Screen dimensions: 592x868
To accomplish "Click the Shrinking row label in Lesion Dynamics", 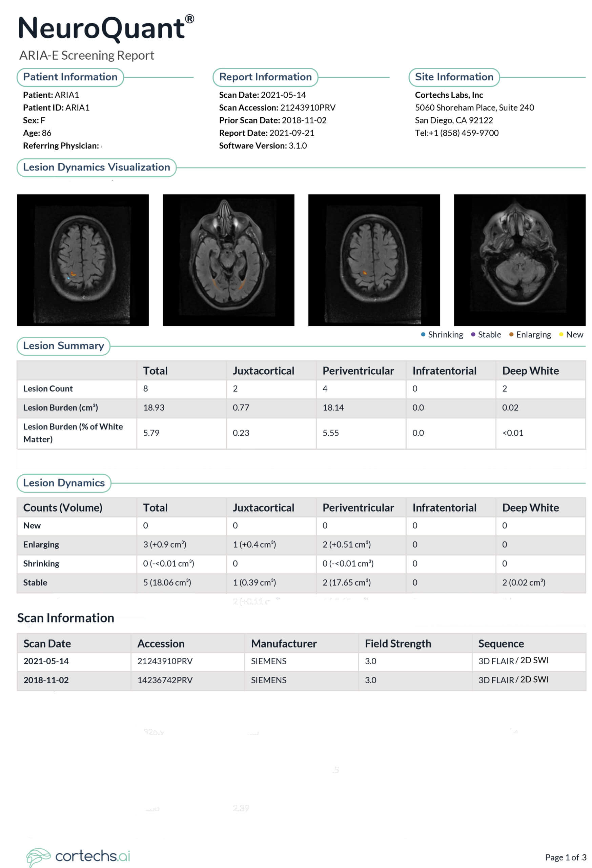I will tap(41, 564).
